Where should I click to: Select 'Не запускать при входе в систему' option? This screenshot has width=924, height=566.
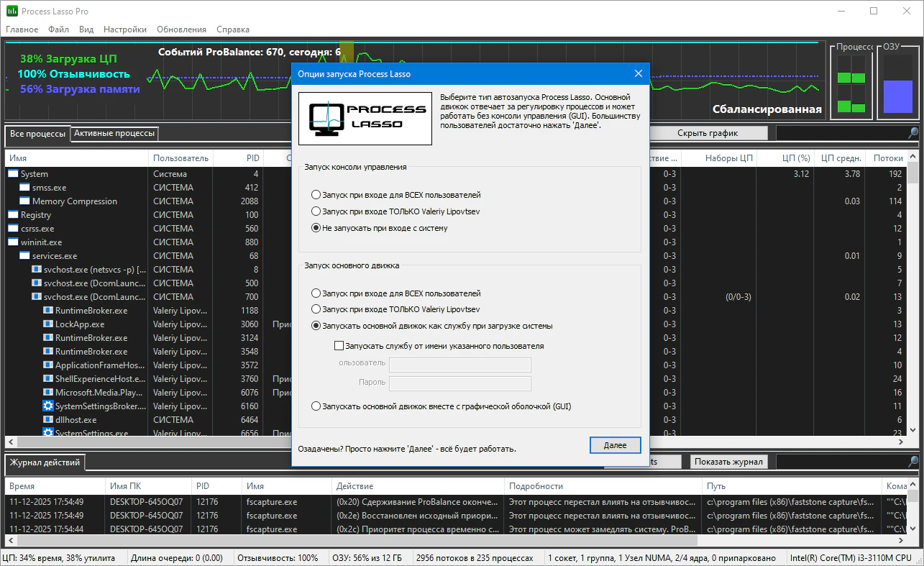316,228
